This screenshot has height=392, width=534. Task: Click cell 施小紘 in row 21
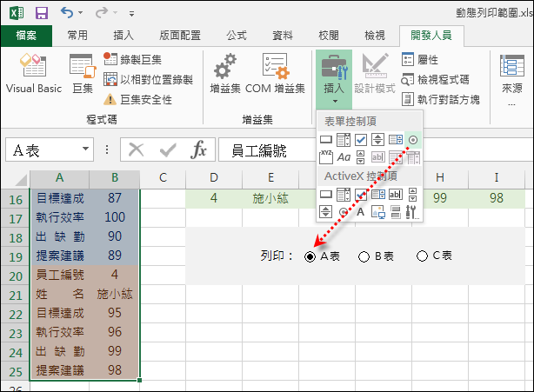pos(115,294)
